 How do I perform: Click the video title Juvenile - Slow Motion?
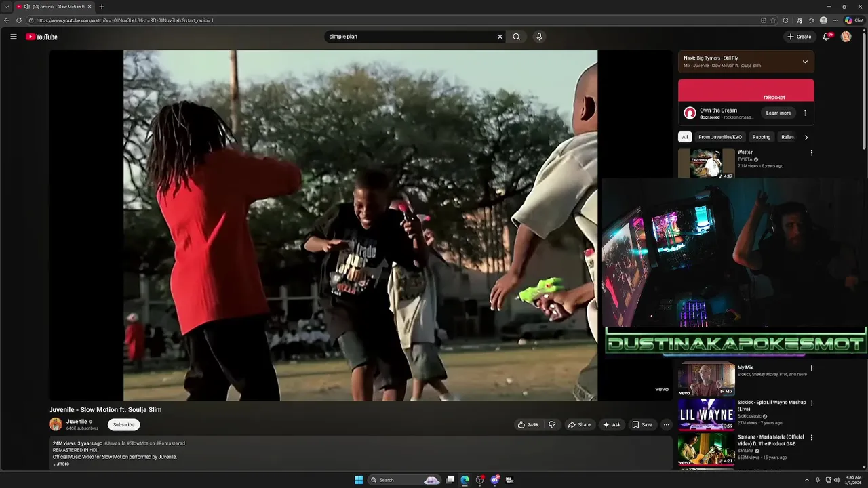(105, 410)
